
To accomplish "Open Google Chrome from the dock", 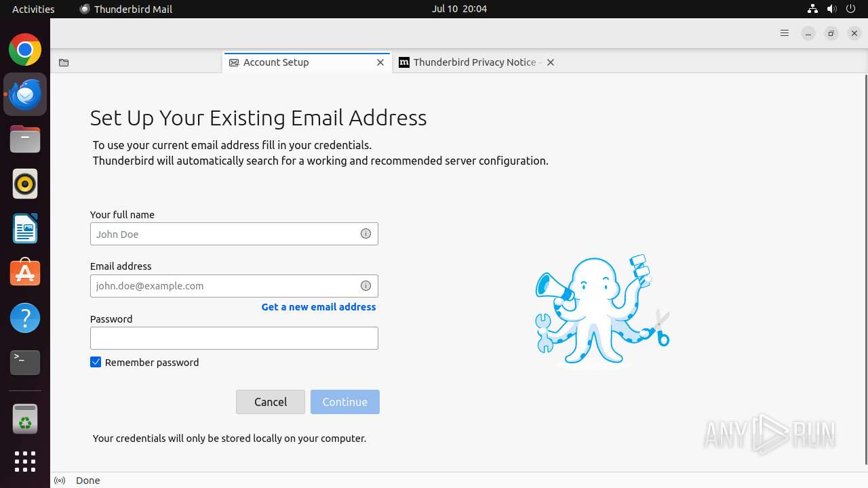I will pos(25,49).
